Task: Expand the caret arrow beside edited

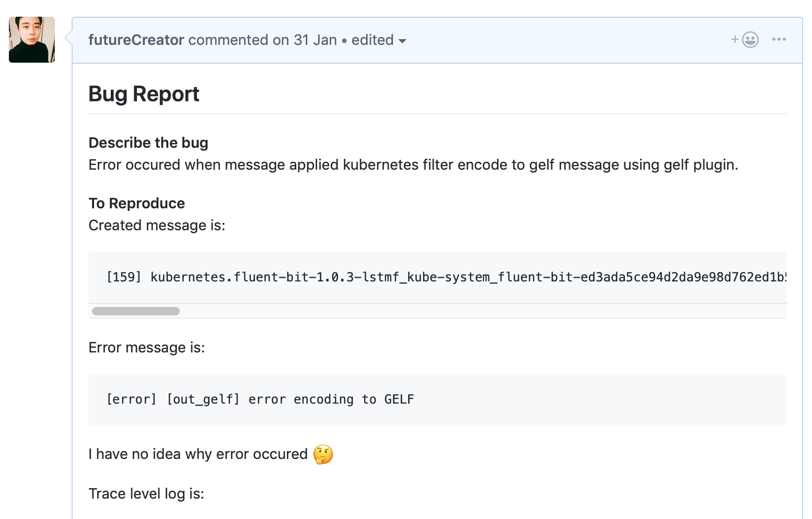Action: pos(402,41)
